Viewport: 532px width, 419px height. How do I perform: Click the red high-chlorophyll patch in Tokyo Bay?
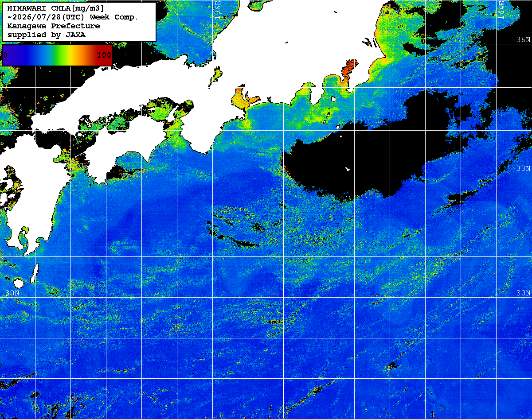point(348,71)
